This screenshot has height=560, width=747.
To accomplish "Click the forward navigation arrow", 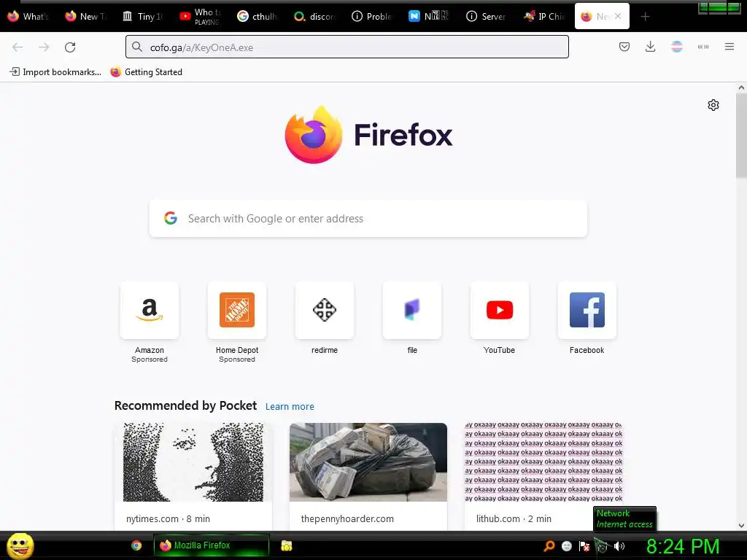I will tap(44, 47).
